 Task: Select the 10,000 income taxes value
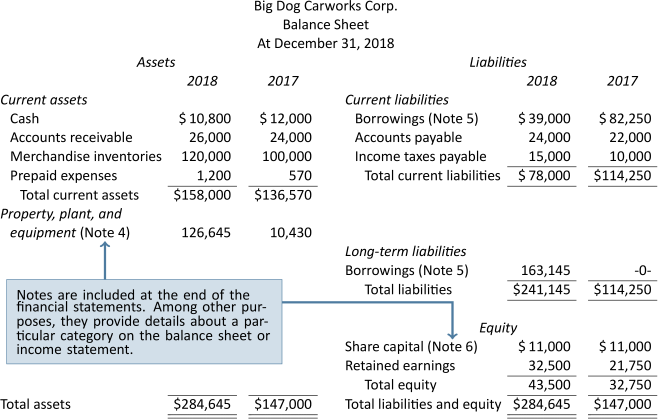630,157
